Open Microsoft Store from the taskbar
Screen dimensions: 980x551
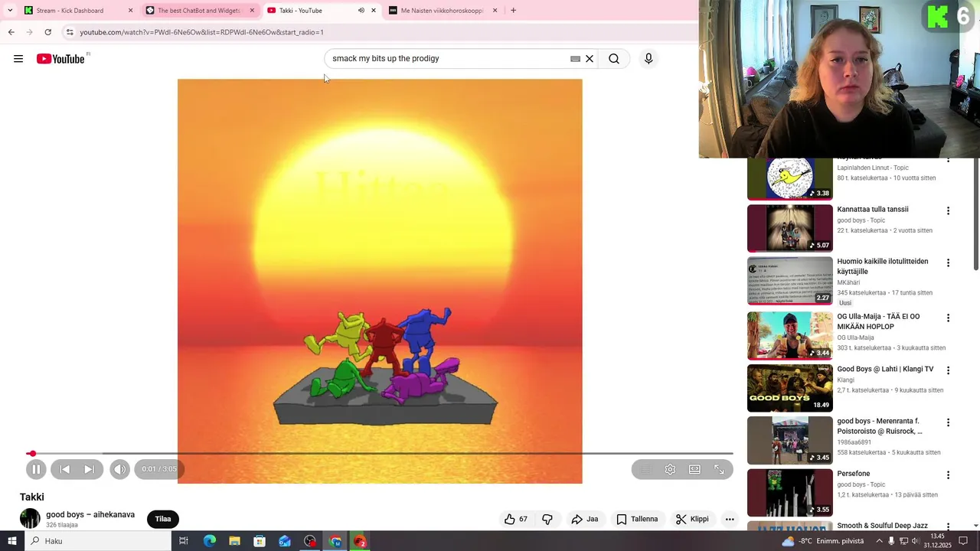[x=260, y=541]
